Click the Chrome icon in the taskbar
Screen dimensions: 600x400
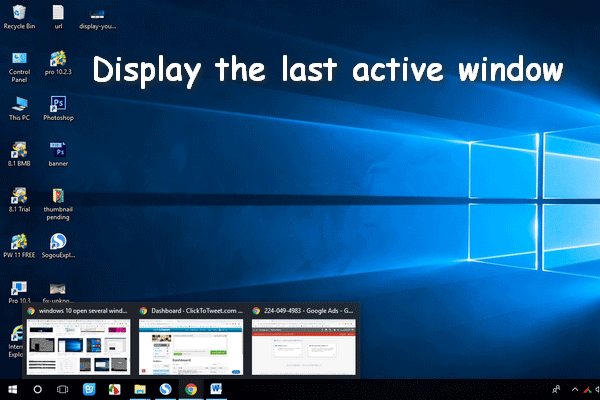coord(191,388)
